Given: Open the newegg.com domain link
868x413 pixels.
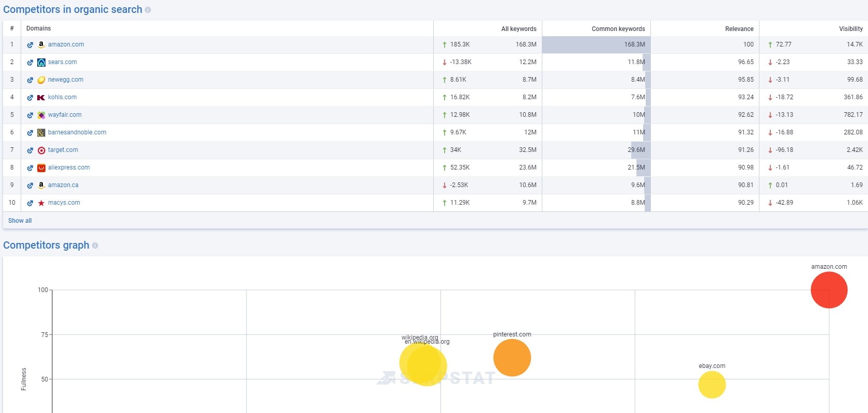Looking at the screenshot, I should click(66, 80).
